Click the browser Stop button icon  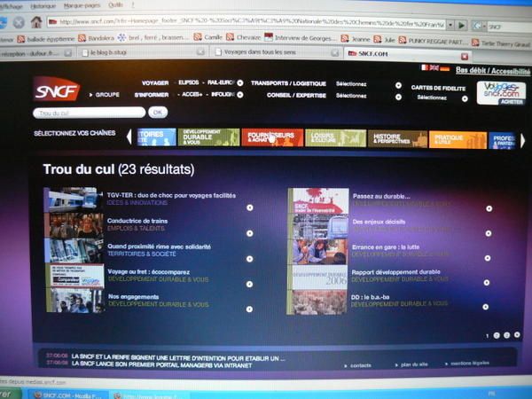click(19, 22)
